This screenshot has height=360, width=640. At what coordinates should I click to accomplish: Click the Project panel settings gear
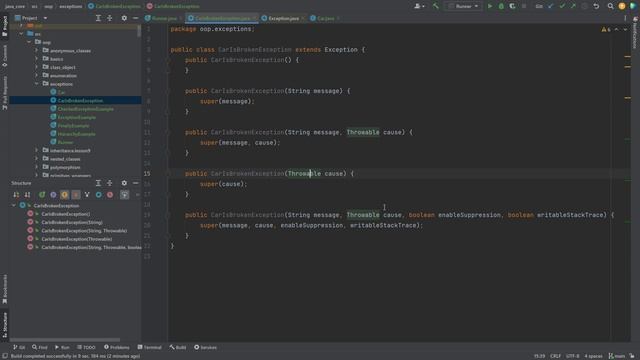tap(124, 18)
